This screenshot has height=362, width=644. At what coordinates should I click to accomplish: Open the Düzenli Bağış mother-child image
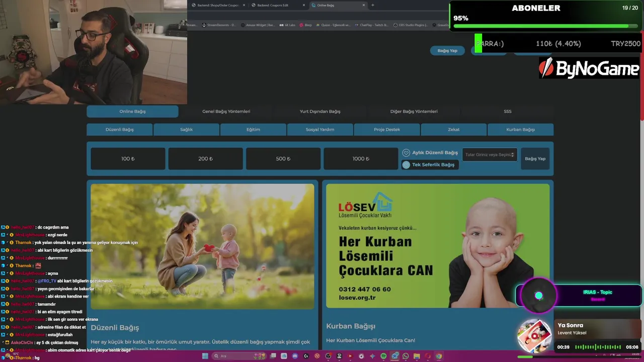point(202,246)
